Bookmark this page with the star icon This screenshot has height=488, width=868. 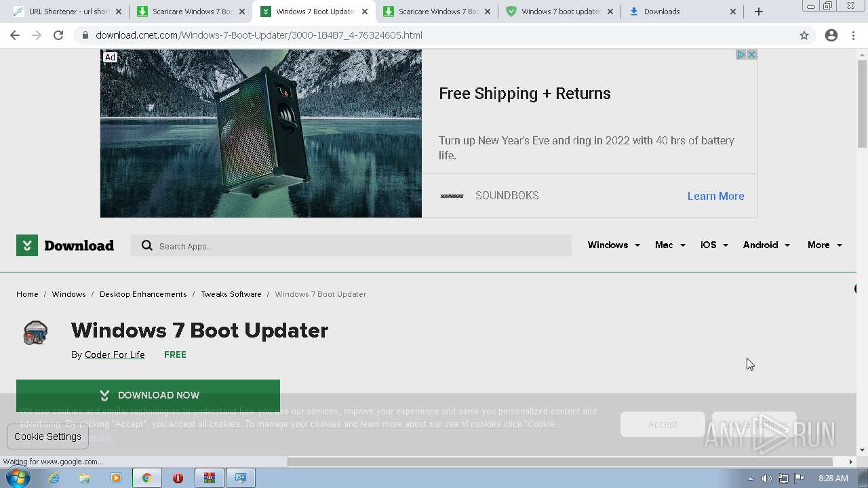tap(804, 35)
